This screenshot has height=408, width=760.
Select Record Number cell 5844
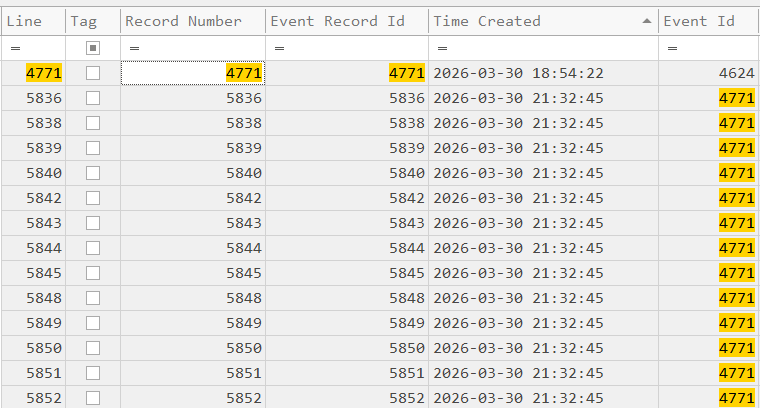[x=193, y=248]
